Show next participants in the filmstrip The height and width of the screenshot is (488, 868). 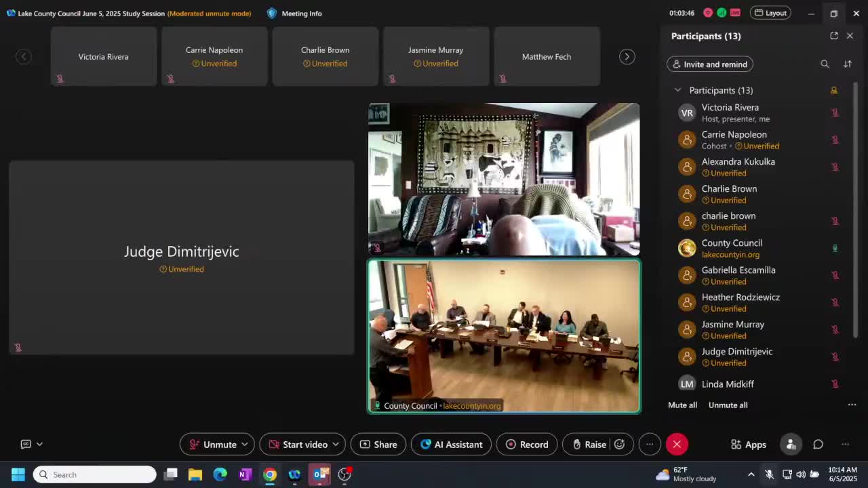tap(627, 57)
